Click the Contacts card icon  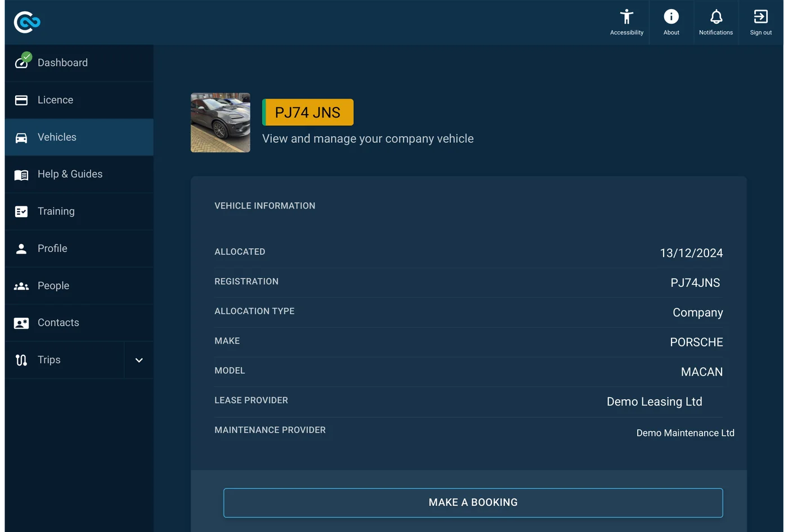coord(21,323)
